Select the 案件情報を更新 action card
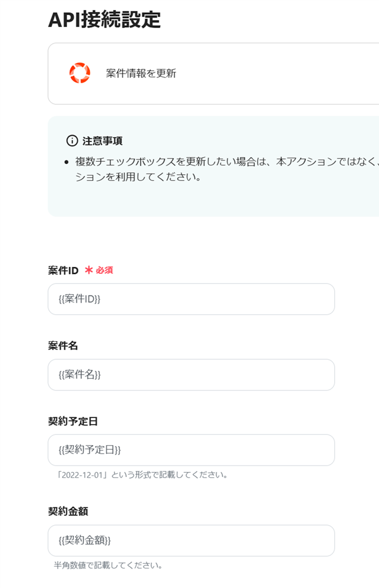 pyautogui.click(x=213, y=73)
